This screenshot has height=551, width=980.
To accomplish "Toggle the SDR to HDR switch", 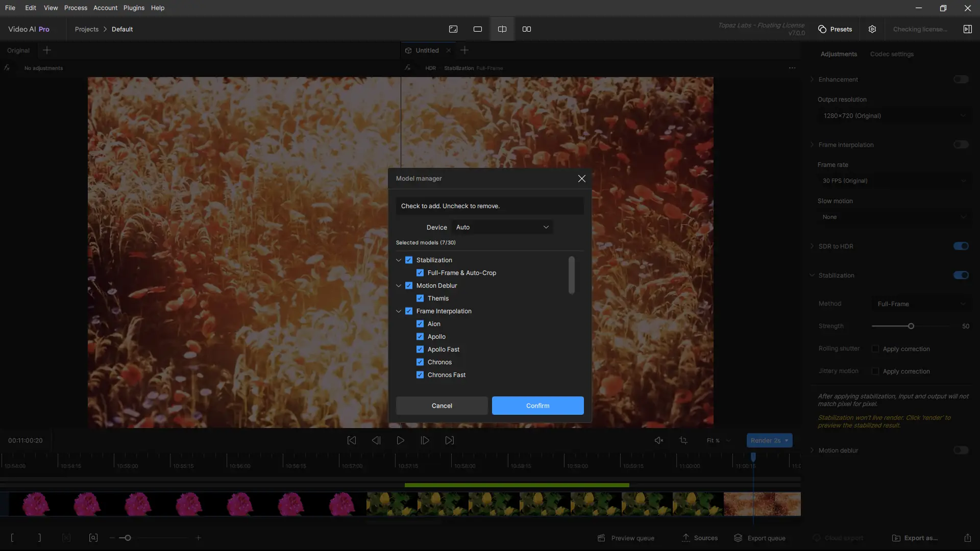I will point(961,246).
